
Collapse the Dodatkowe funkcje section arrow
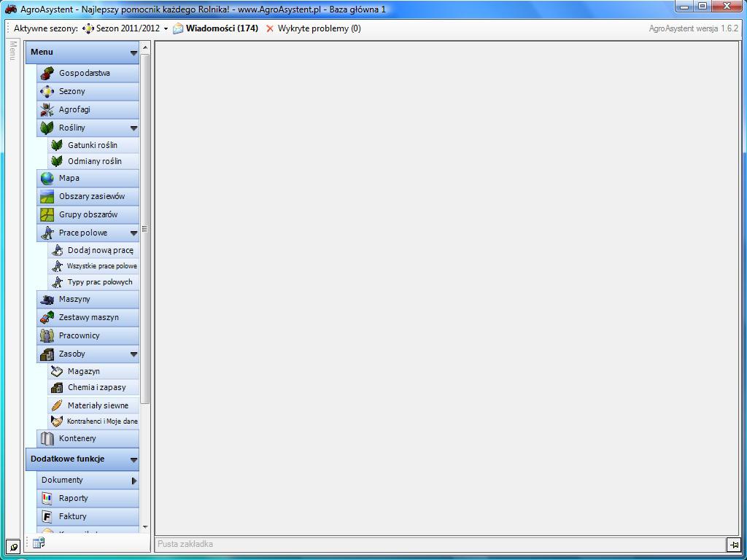pyautogui.click(x=134, y=460)
